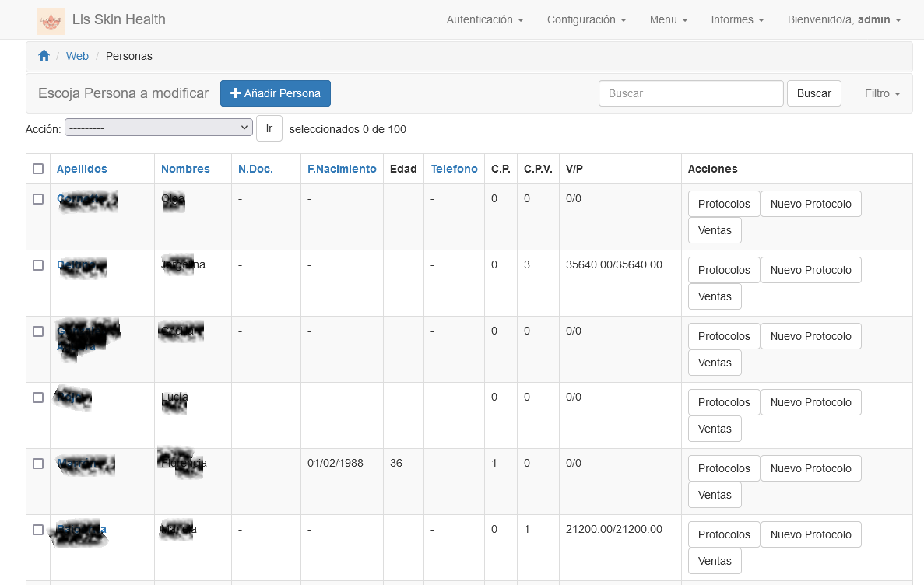Click into the Buscar search field
Viewport: 924px width, 585px height.
[690, 93]
